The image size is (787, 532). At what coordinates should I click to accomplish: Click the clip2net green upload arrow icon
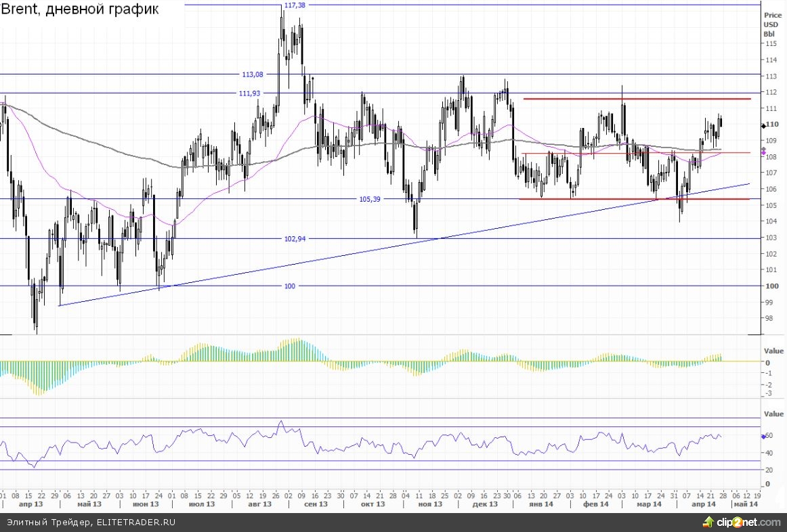pyautogui.click(x=708, y=522)
